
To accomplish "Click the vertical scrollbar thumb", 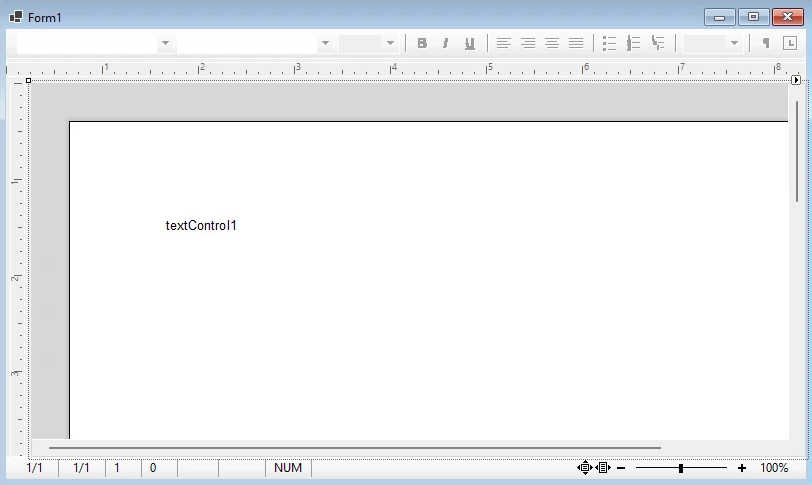I will (x=796, y=152).
